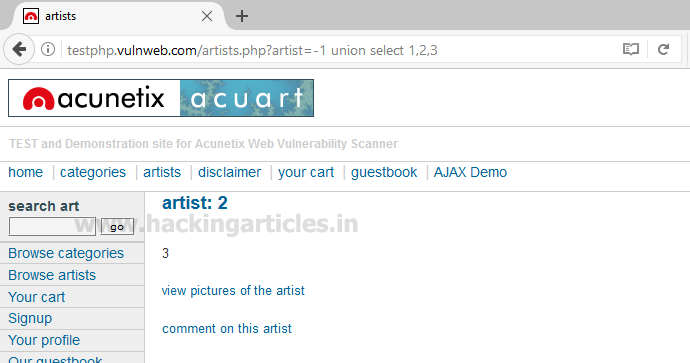The width and height of the screenshot is (690, 363).
Task: Open the site information icon
Action: pyautogui.click(x=48, y=49)
